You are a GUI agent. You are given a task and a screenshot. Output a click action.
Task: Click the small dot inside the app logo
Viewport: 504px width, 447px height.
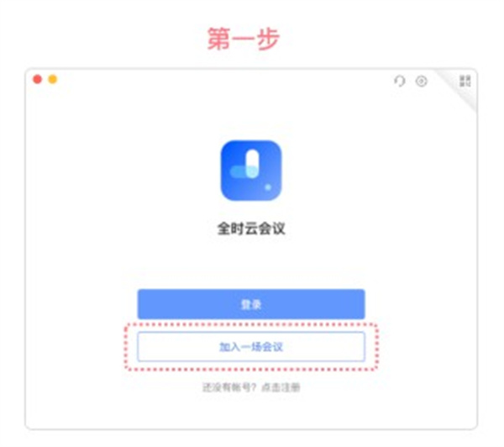(x=268, y=187)
